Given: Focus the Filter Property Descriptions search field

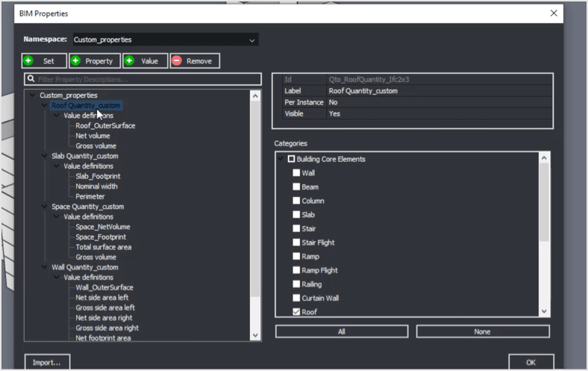Looking at the screenshot, I should click(143, 79).
